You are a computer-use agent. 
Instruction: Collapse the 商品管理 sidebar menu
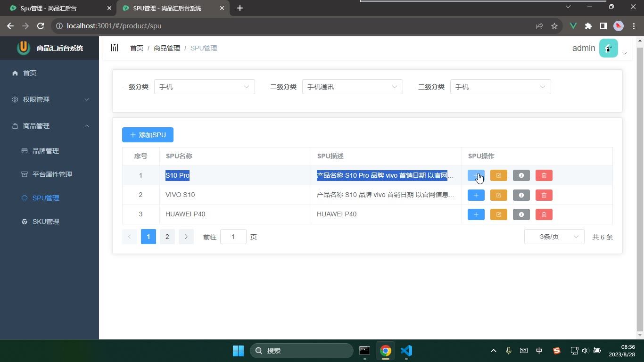50,126
